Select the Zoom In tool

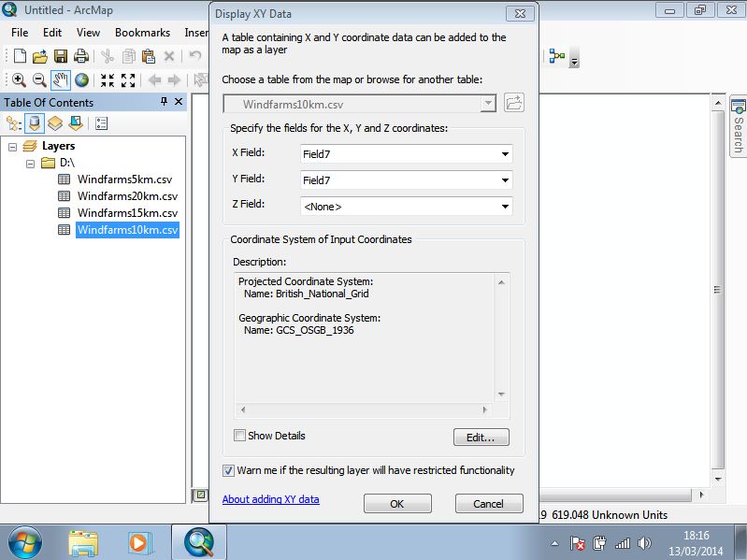tap(19, 80)
